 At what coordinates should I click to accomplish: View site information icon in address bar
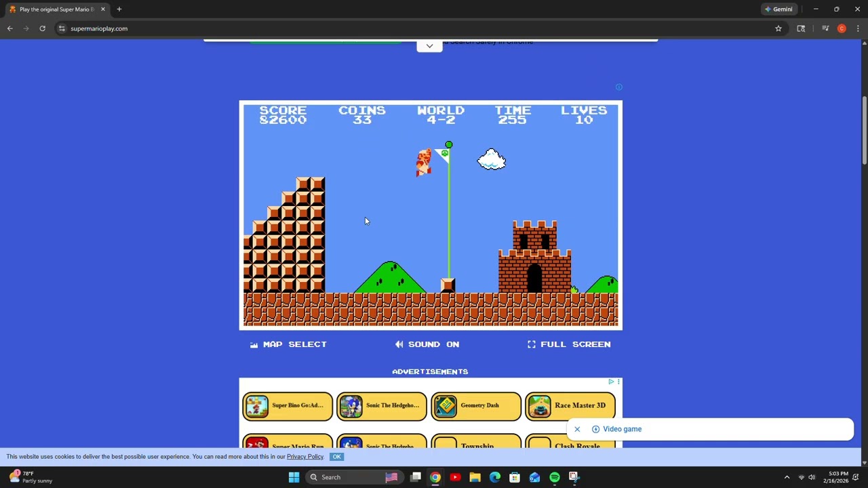pos(62,28)
